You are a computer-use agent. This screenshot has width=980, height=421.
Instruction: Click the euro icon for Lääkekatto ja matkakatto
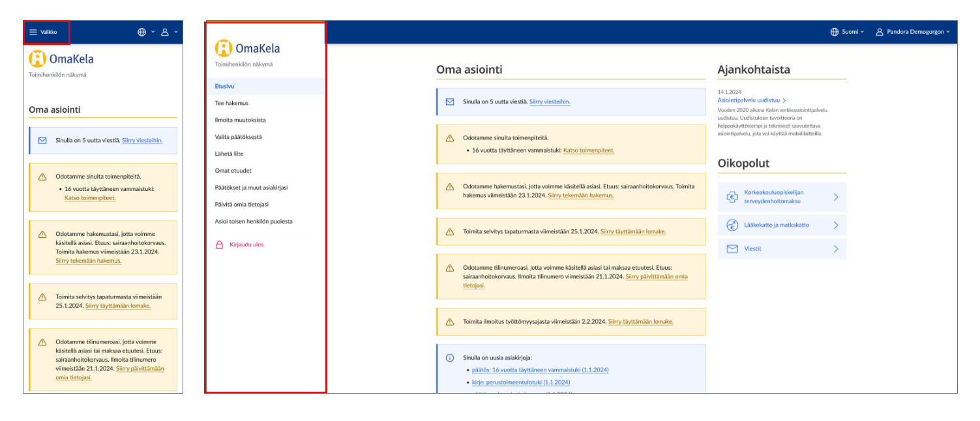point(732,225)
